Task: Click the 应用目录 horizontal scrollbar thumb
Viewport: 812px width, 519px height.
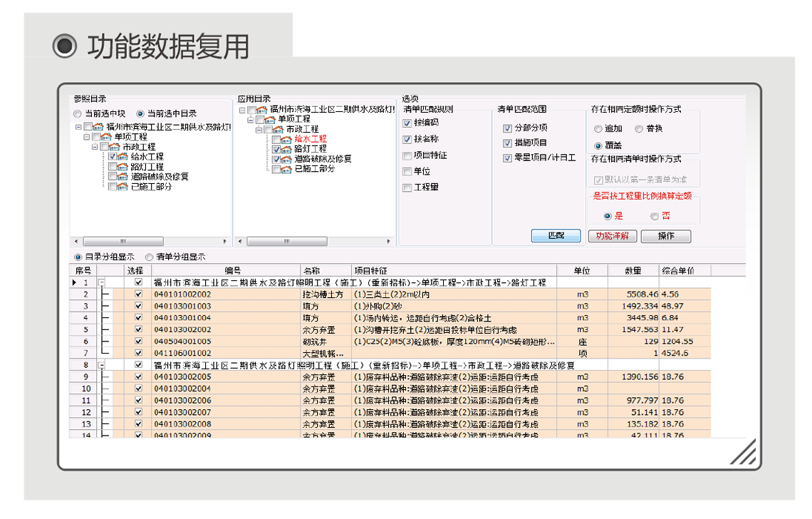Action: 287,241
